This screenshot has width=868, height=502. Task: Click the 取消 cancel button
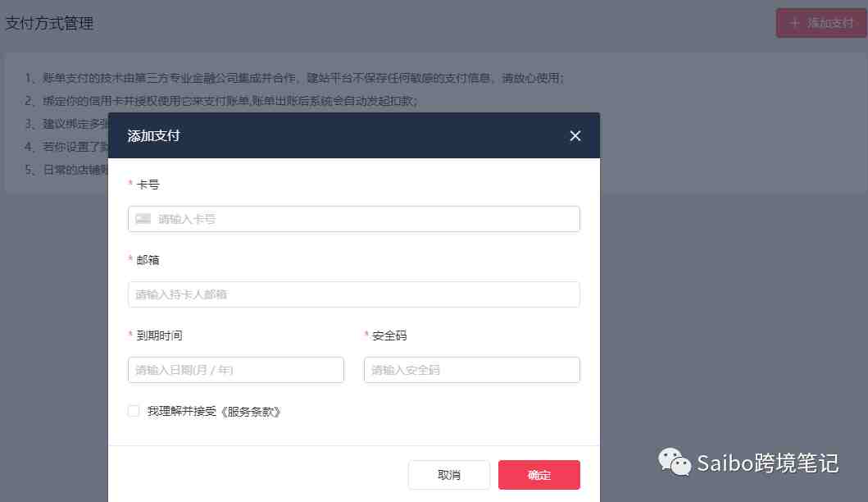tap(449, 475)
